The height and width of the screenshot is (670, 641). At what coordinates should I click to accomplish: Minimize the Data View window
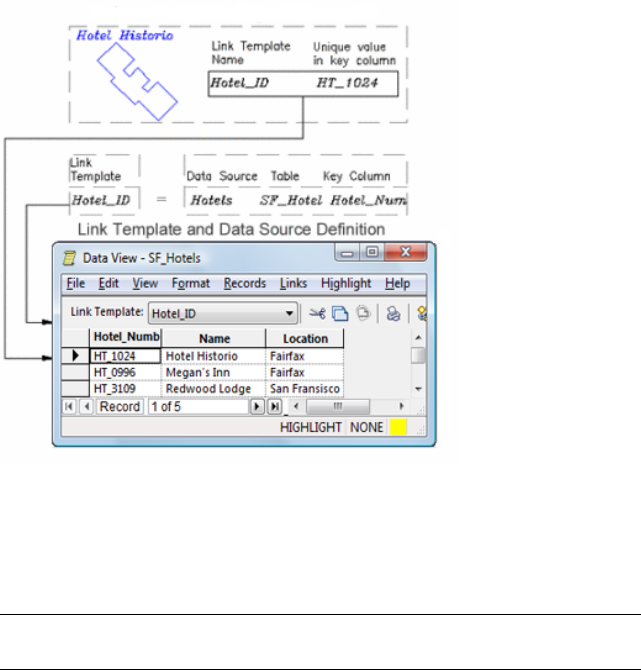(x=347, y=253)
